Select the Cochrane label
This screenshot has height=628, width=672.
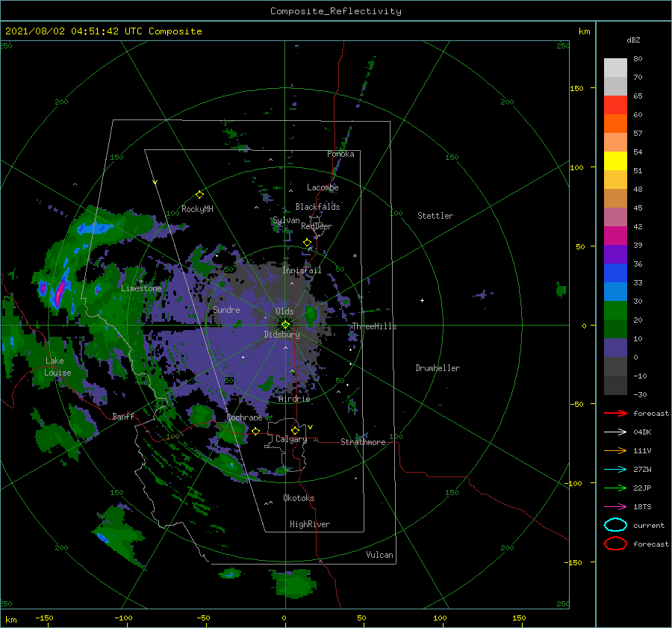pyautogui.click(x=244, y=417)
